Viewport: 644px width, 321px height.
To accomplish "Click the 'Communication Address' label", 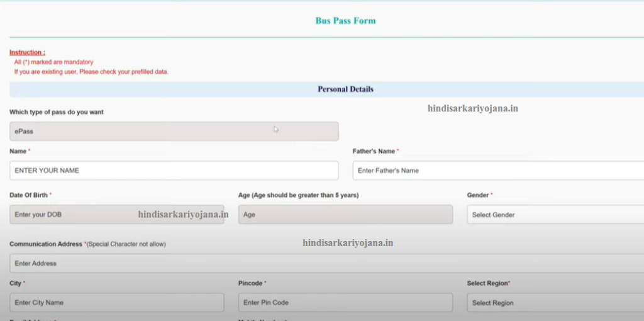I will click(46, 244).
